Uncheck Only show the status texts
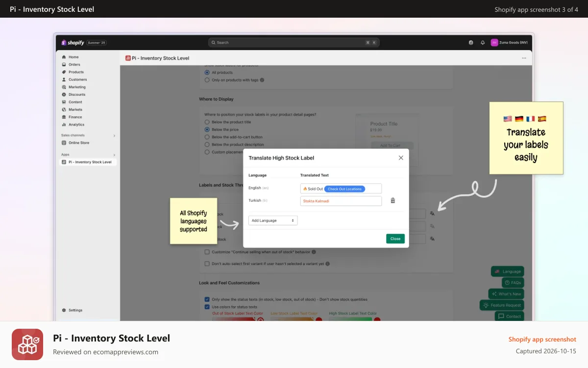The width and height of the screenshot is (588, 368). 207,299
